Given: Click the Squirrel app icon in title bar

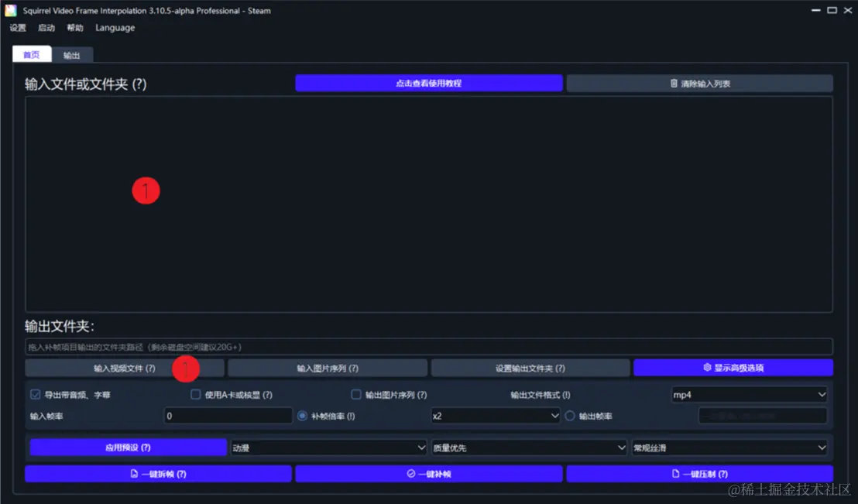Looking at the screenshot, I should (x=10, y=10).
